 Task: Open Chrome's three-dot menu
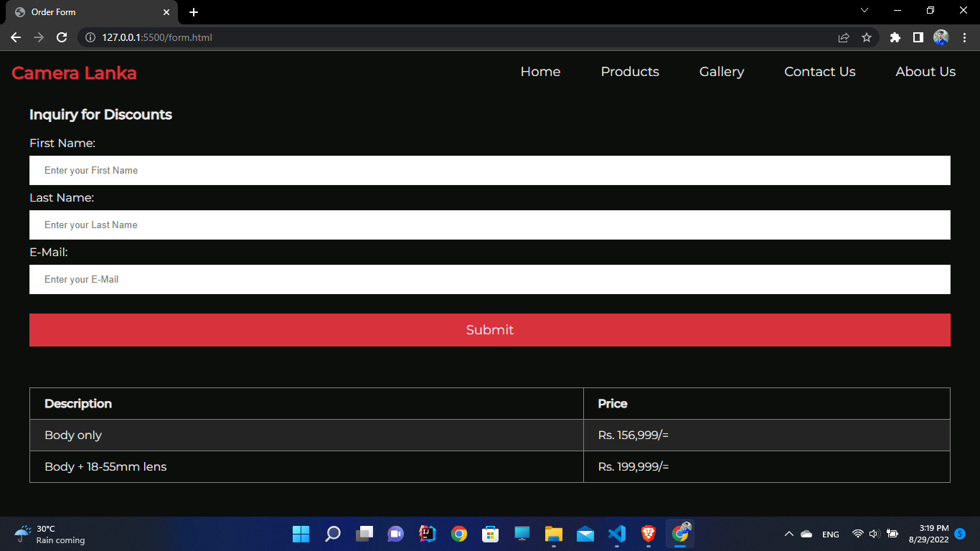tap(963, 37)
